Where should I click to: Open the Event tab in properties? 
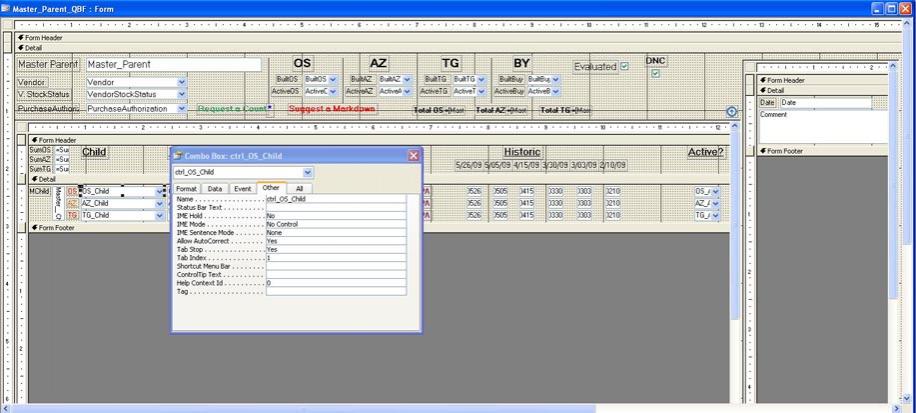pyautogui.click(x=242, y=188)
